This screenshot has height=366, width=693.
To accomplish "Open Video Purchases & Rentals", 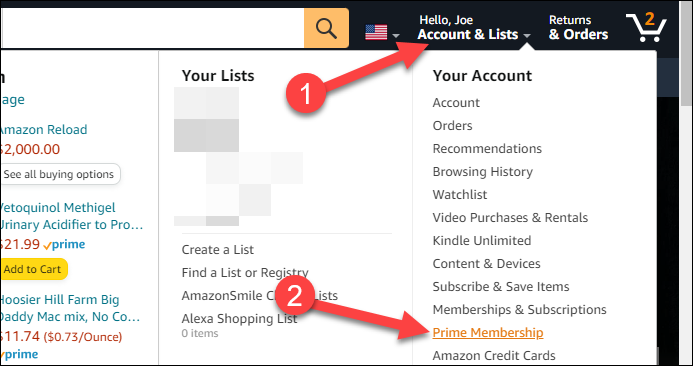I will (x=510, y=217).
